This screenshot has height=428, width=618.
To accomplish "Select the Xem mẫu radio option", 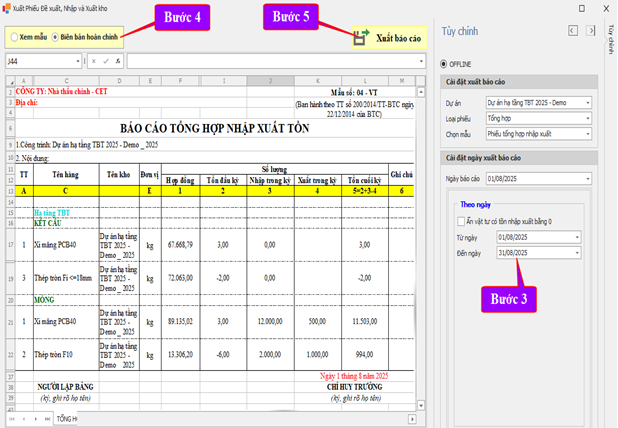I will coord(13,37).
